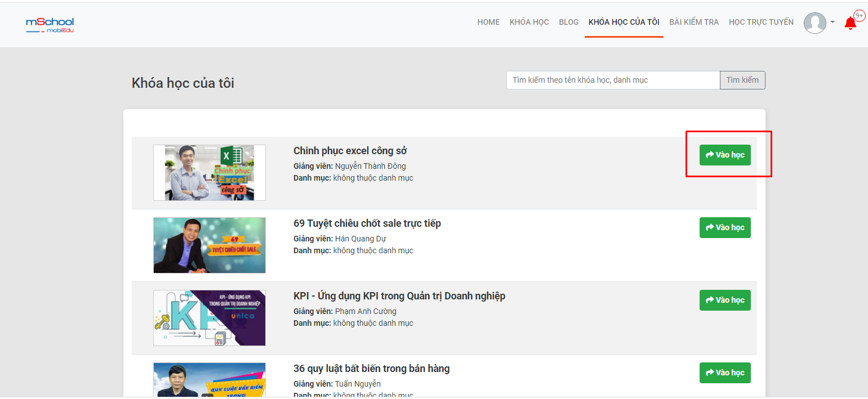Click instructor name Tuấn Nguyễn
868x399 pixels.
(358, 384)
